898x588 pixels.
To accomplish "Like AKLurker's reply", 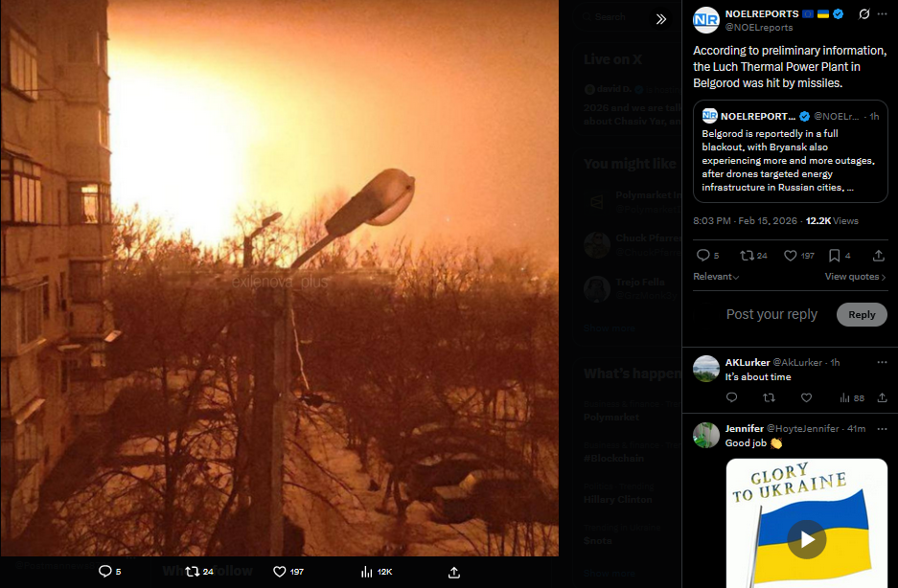I will [x=806, y=397].
